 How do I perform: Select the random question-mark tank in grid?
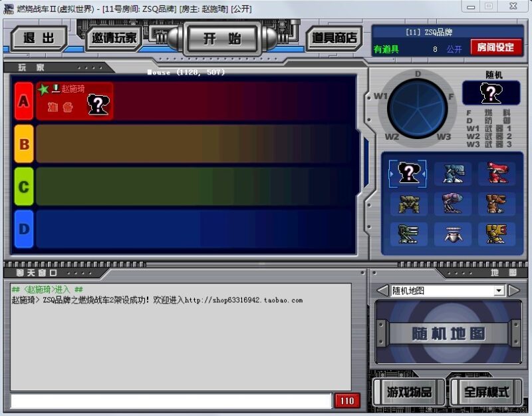[408, 173]
